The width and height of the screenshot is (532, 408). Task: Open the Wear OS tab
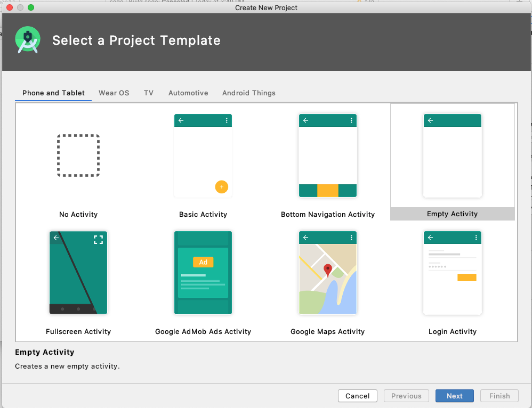tap(114, 93)
